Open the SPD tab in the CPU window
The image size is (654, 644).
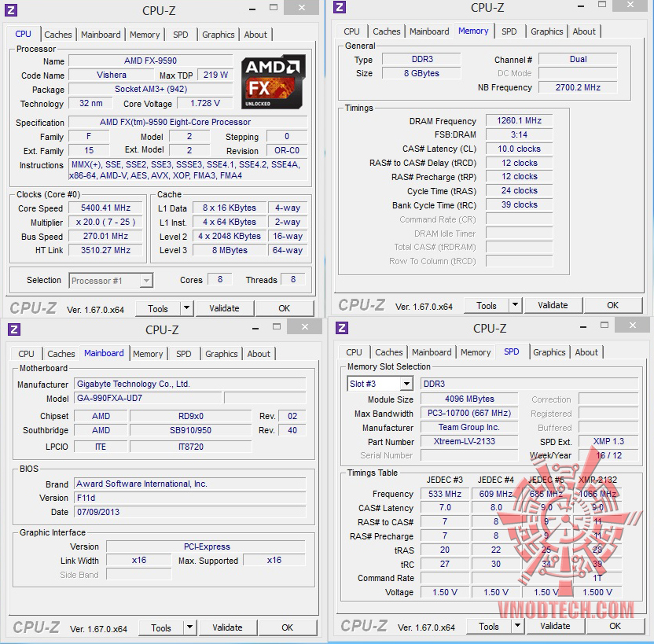(181, 35)
